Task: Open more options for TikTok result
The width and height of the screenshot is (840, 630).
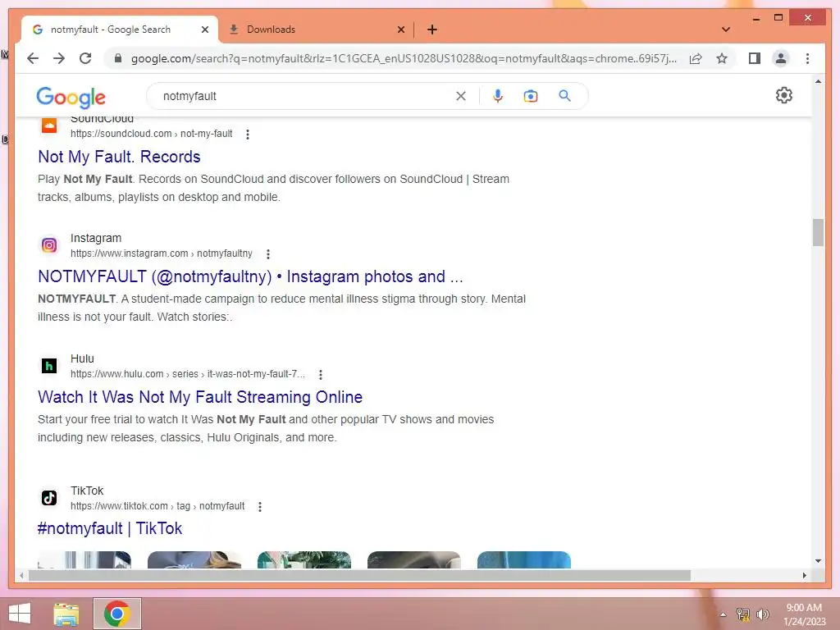Action: pyautogui.click(x=260, y=507)
